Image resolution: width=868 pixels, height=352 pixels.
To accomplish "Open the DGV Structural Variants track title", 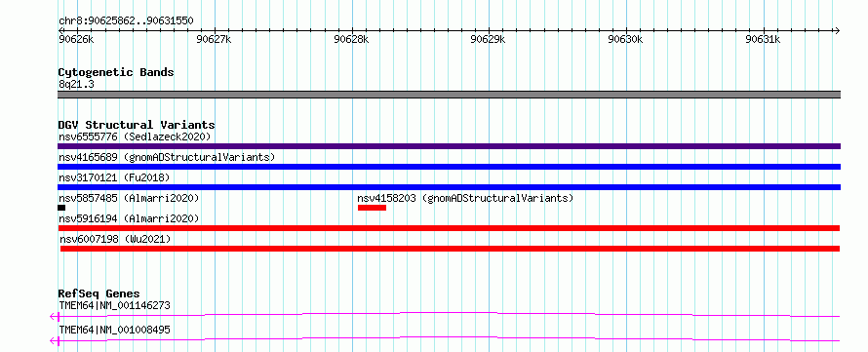I will point(137,125).
